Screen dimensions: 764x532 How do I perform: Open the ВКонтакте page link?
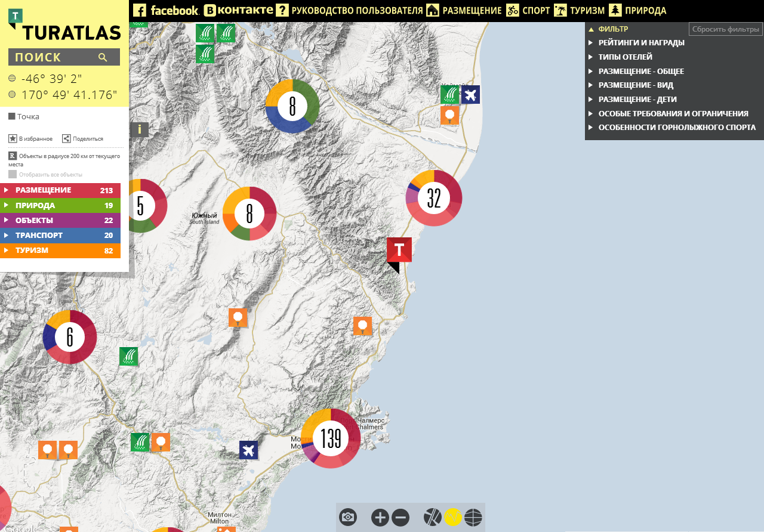pyautogui.click(x=238, y=10)
